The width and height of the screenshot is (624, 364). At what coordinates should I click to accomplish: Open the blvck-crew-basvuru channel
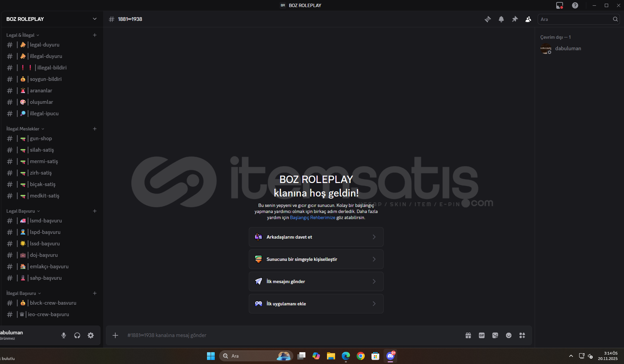click(x=52, y=303)
